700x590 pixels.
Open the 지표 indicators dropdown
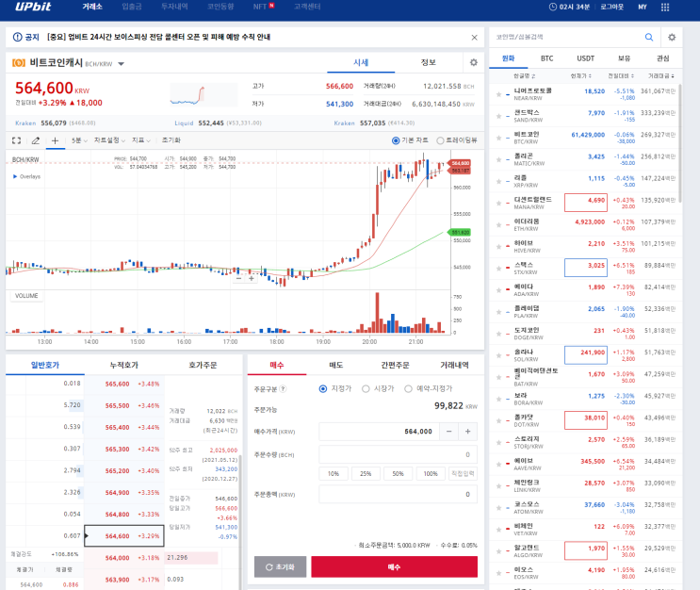(141, 140)
